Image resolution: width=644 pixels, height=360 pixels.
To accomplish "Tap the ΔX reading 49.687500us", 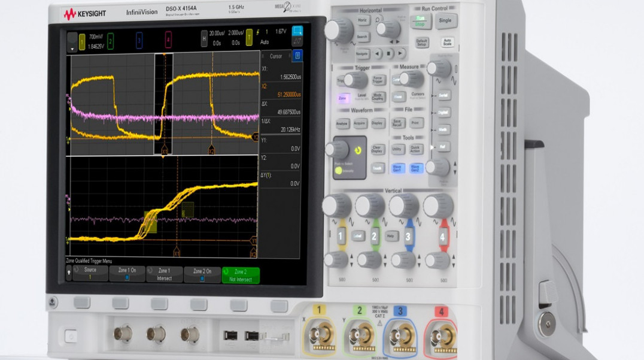I will tap(288, 112).
